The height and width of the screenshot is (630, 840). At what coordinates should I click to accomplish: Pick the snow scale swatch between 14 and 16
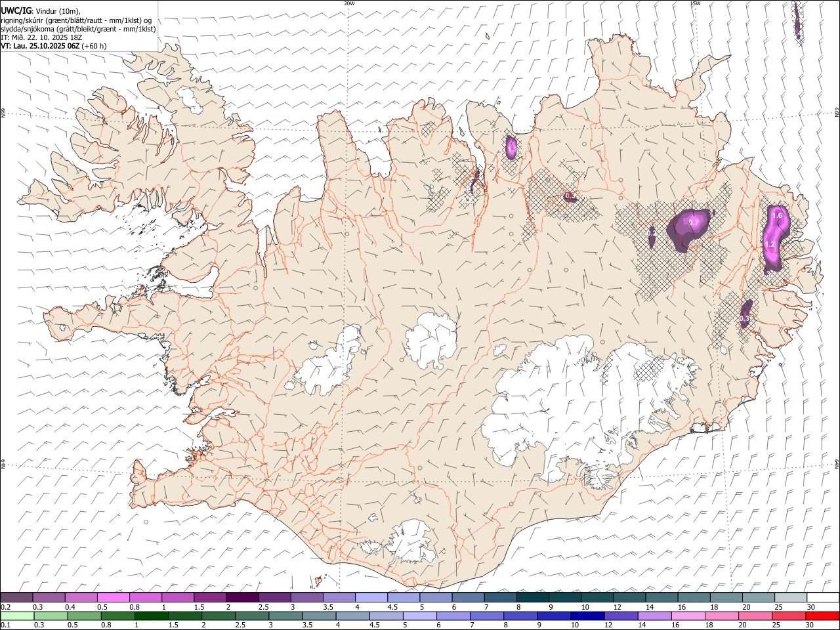click(x=661, y=597)
